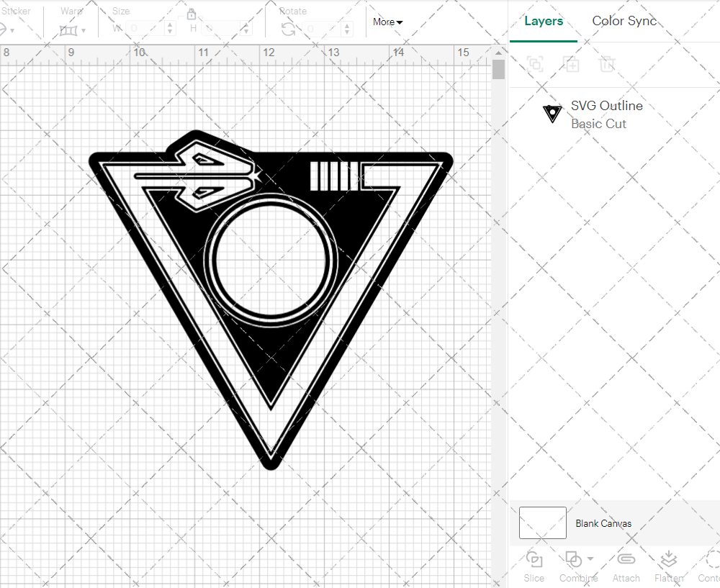Click the delete layer trash icon

tap(607, 64)
